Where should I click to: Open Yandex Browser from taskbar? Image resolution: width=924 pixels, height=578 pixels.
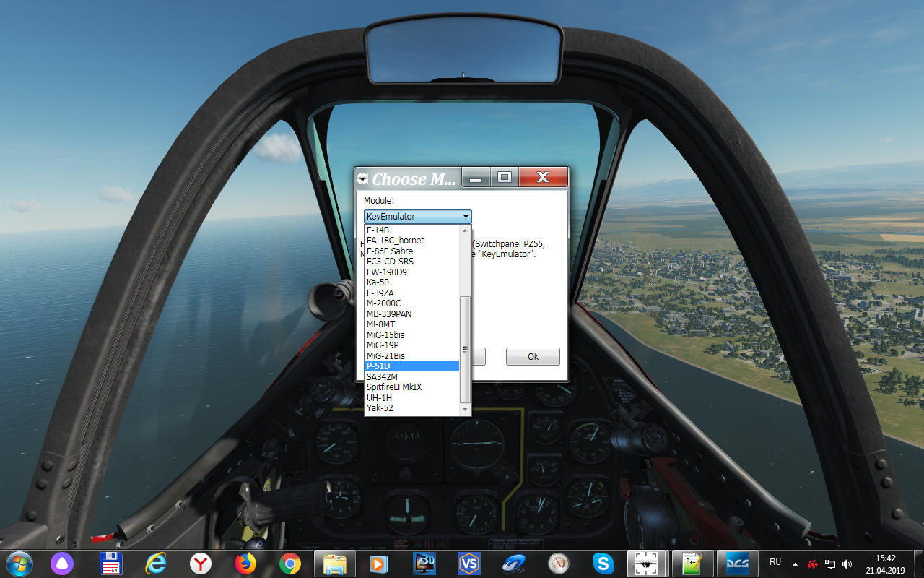click(x=200, y=563)
